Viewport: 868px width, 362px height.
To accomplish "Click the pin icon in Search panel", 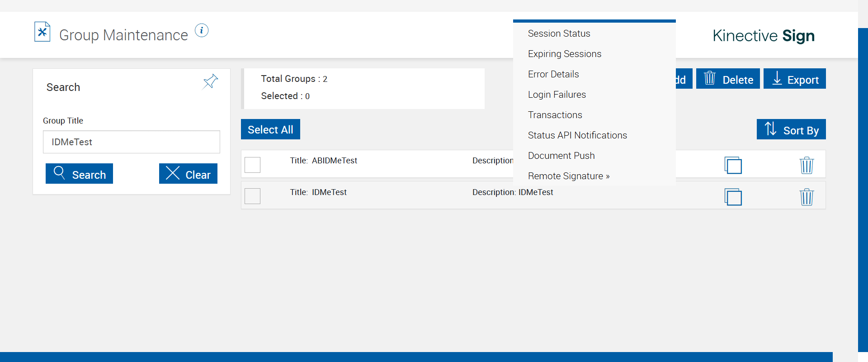I will (211, 81).
